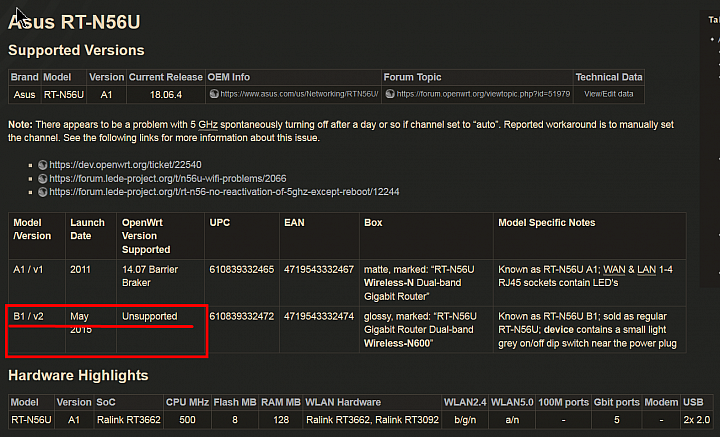Open n56u-wifi-problems/2066 forum link
720x437 pixels.
coord(168,179)
